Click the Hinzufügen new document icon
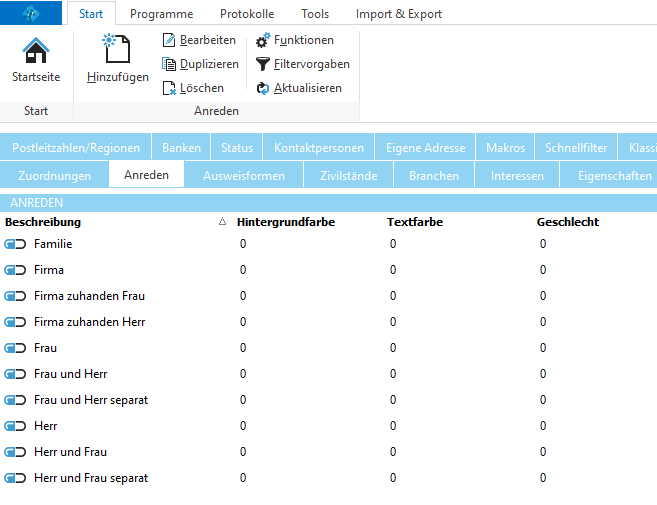 click(117, 49)
